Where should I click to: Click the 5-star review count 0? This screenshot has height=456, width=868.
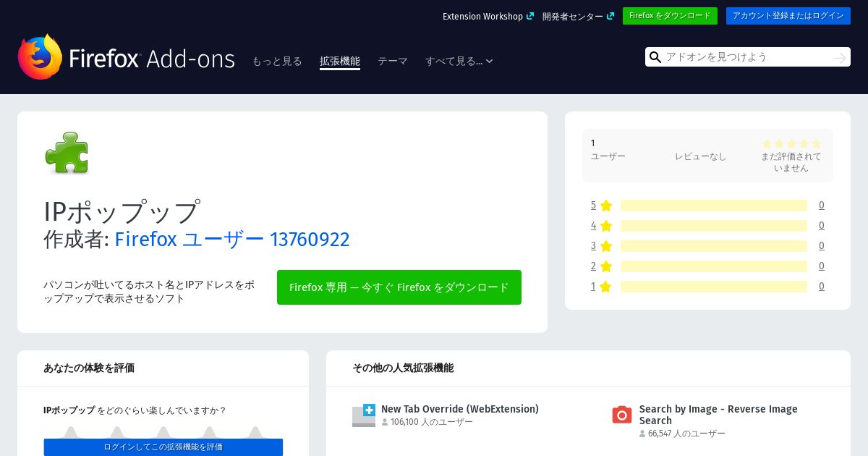pyautogui.click(x=822, y=206)
